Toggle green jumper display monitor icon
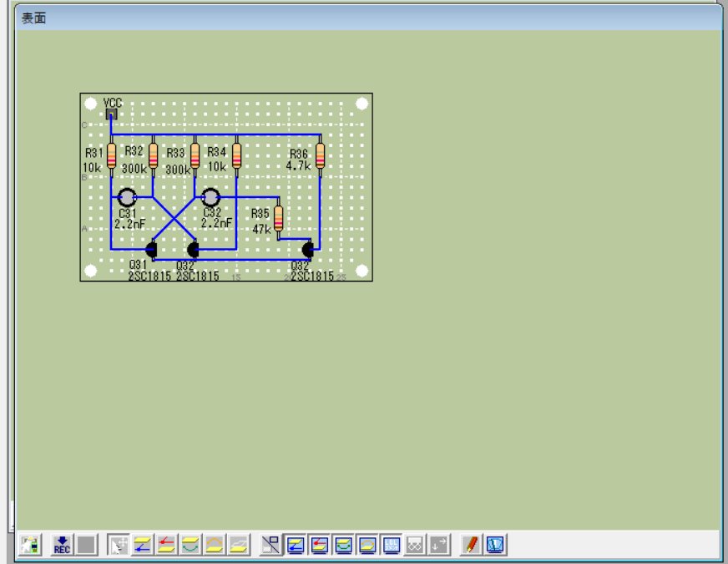 pos(344,545)
